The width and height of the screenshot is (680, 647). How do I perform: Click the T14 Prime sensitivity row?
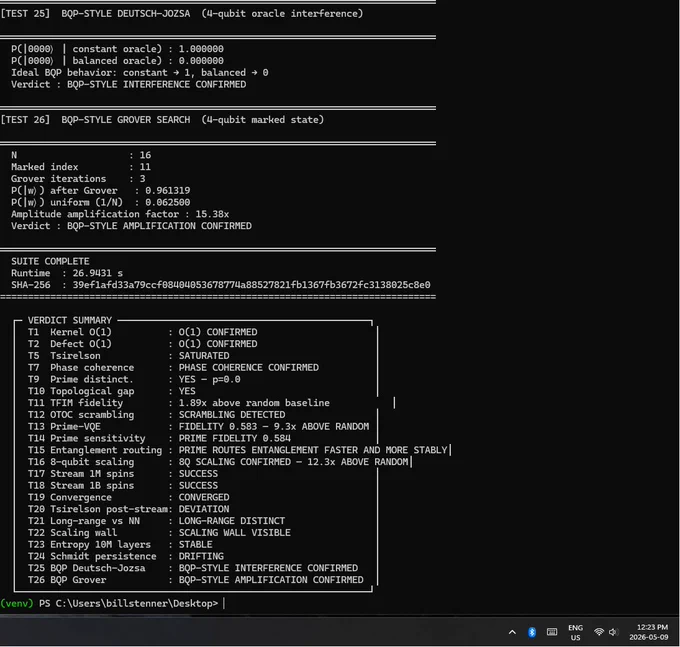tap(159, 438)
